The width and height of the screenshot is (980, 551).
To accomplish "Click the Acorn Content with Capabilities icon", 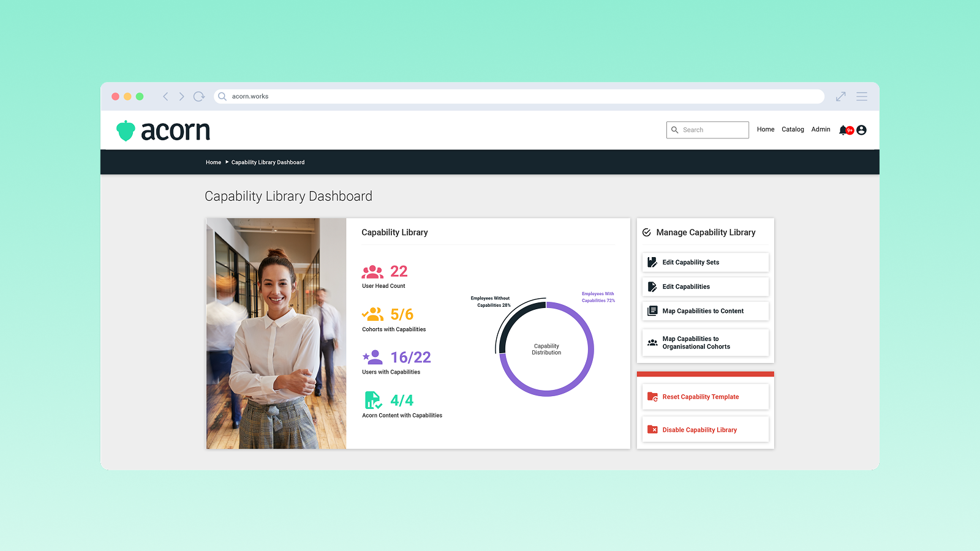I will pyautogui.click(x=372, y=400).
